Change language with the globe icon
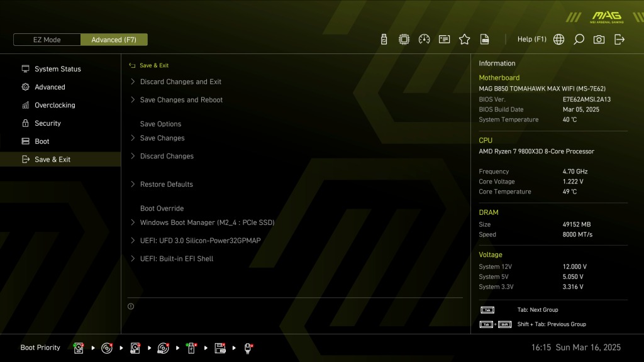The width and height of the screenshot is (644, 362). pyautogui.click(x=558, y=40)
